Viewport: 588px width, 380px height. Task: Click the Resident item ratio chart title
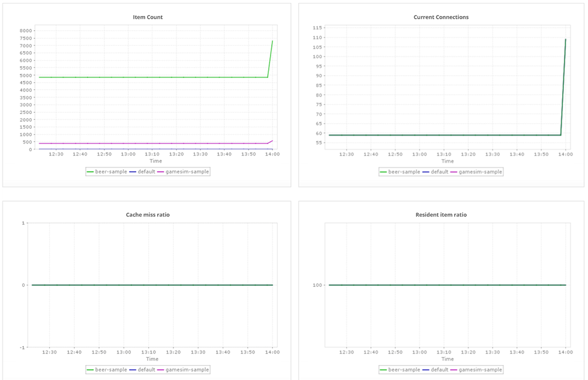coord(441,215)
